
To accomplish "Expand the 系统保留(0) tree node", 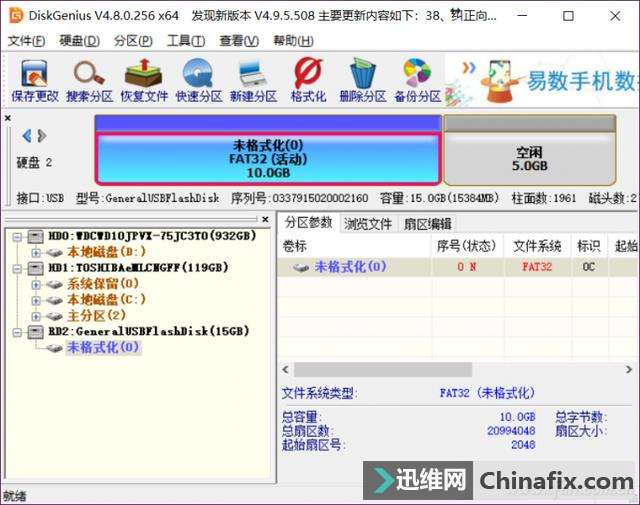I will pos(36,284).
